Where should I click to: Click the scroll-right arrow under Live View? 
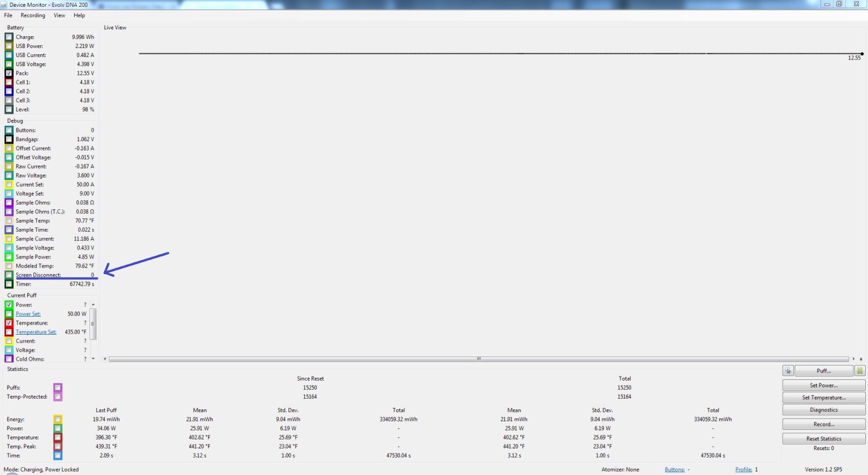[x=854, y=359]
